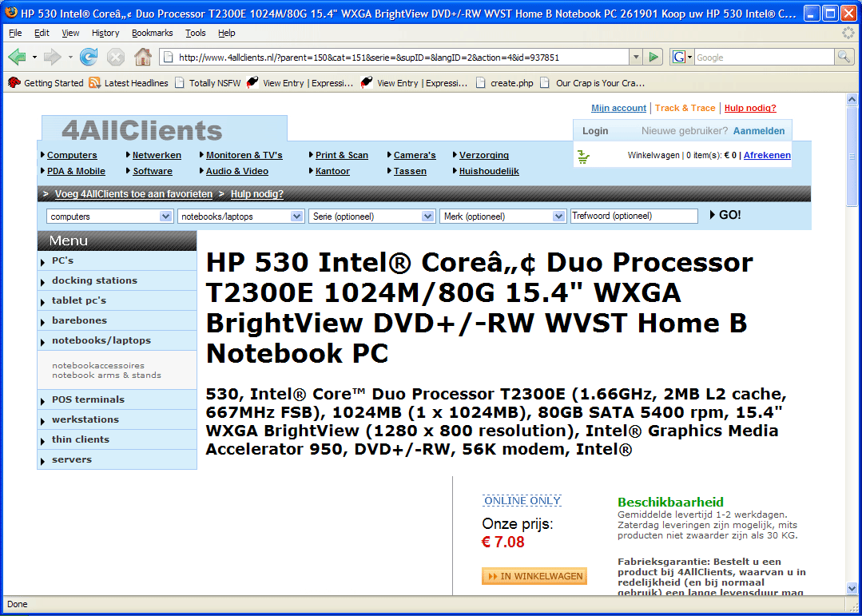This screenshot has width=862, height=616.
Task: Open the Edit menu
Action: (x=42, y=33)
